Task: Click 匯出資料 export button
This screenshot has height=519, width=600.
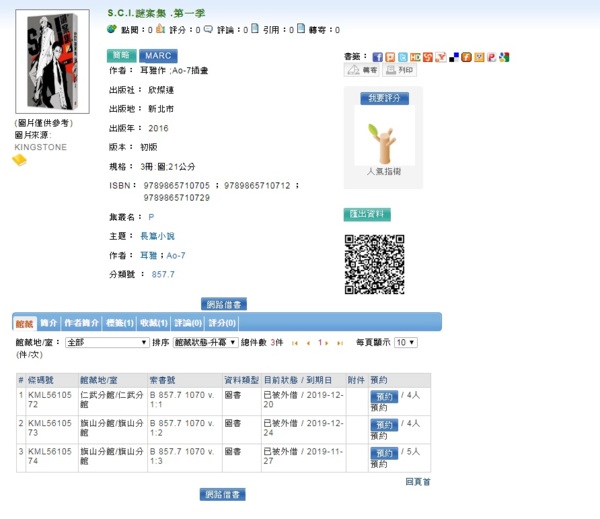Action: 367,214
